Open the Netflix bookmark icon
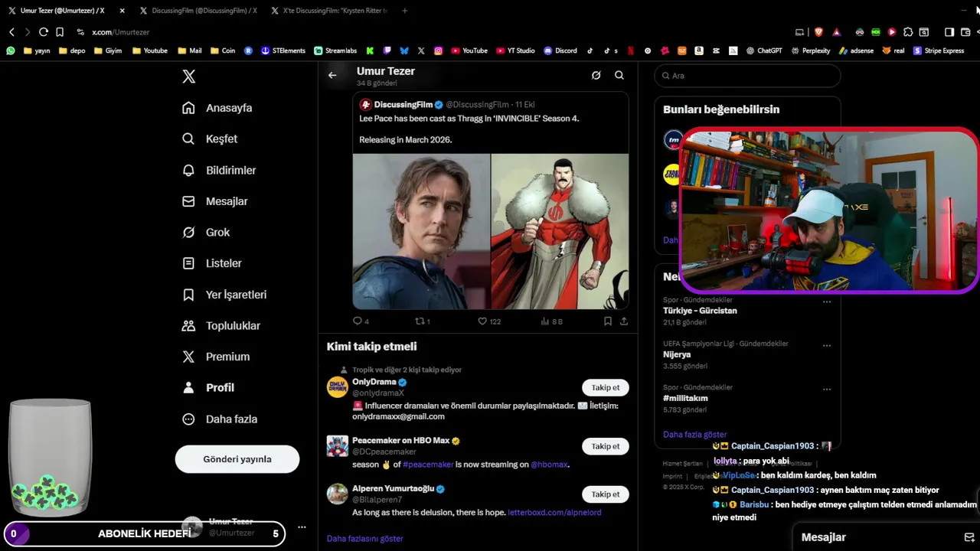 click(x=631, y=51)
